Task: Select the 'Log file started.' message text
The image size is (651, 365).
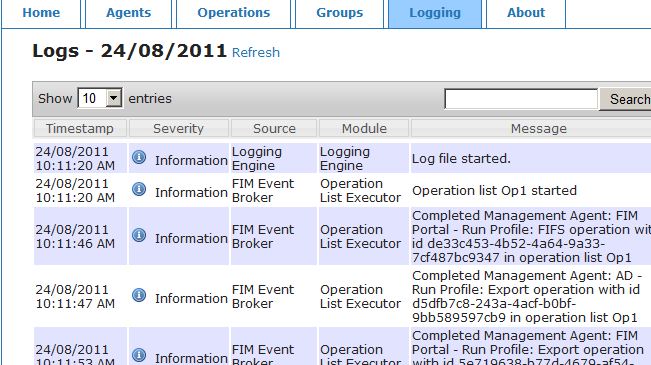Action: (x=461, y=159)
